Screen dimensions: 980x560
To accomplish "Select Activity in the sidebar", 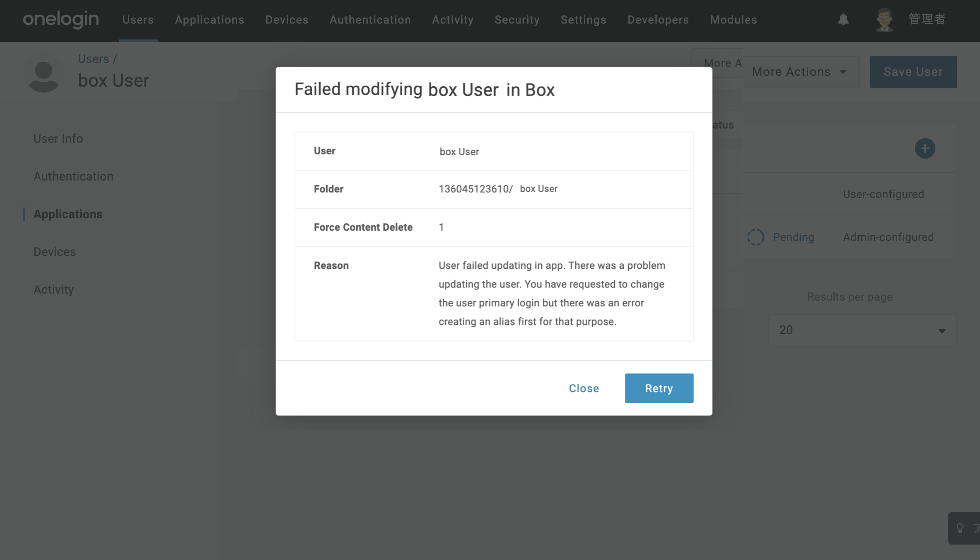I will pos(54,289).
